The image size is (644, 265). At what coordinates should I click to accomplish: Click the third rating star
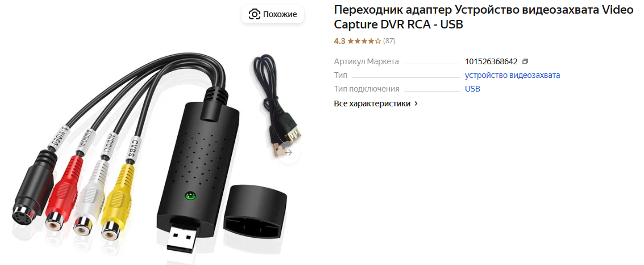tap(364, 41)
